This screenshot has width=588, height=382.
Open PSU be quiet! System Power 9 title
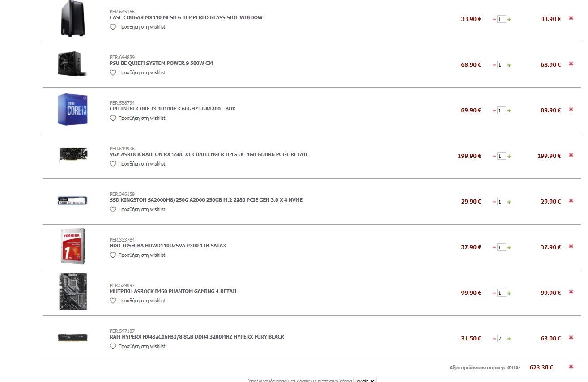pos(161,63)
